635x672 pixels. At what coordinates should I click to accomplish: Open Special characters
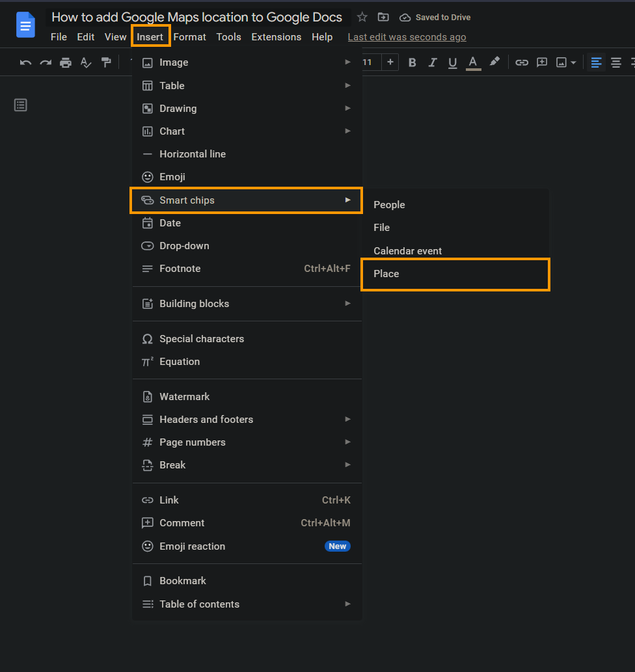click(x=247, y=338)
